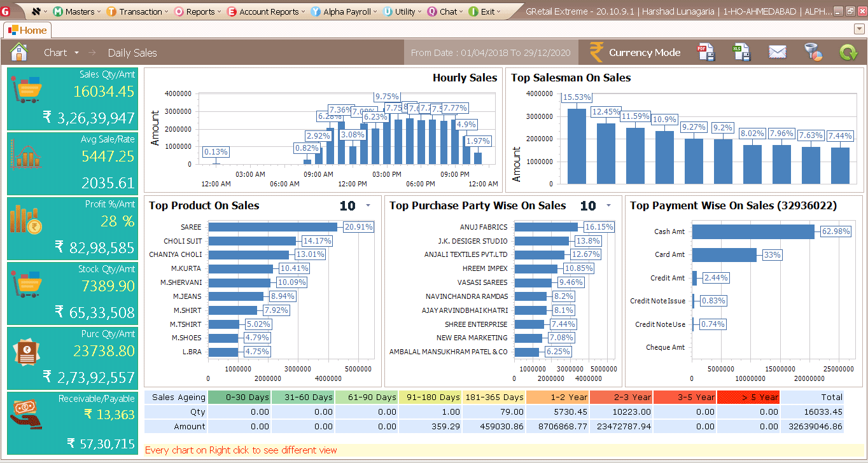Select average sale value 5447.25

[x=108, y=156]
